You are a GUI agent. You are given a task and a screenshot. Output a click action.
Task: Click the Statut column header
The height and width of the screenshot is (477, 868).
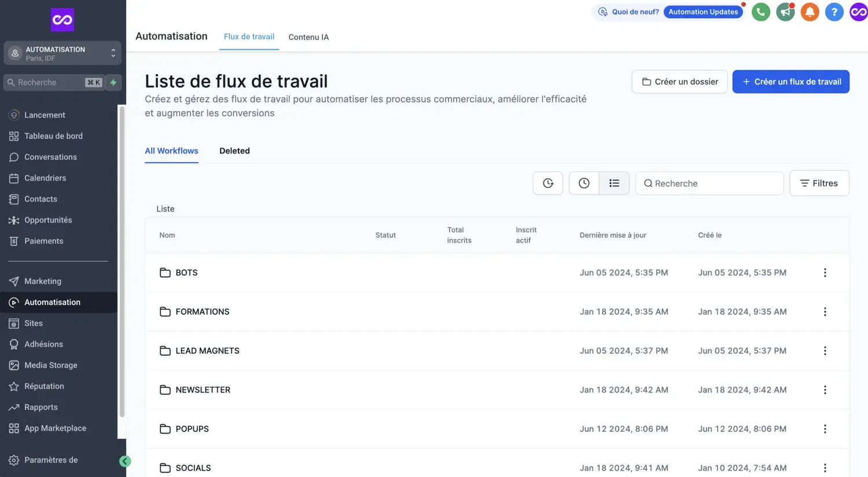(x=385, y=235)
